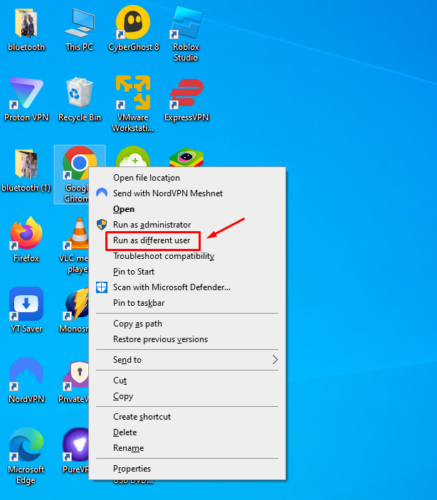The width and height of the screenshot is (437, 500).
Task: Select Restore previous versions
Action: pyautogui.click(x=187, y=339)
